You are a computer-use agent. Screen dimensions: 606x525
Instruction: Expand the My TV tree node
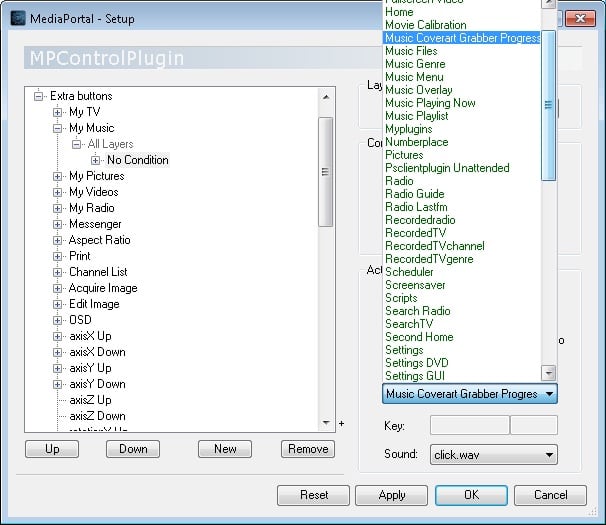click(58, 112)
